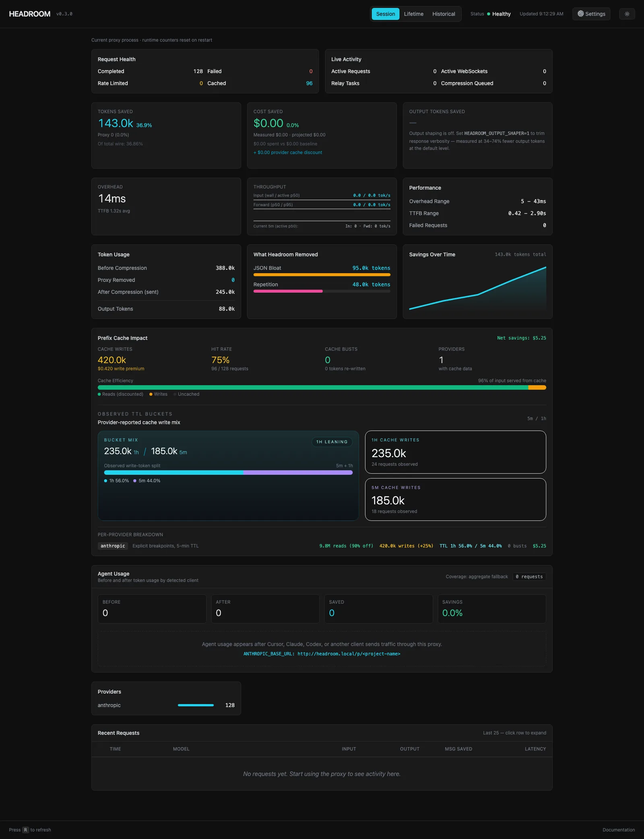
Task: Click the 5m 44.0% legend item
Action: (x=147, y=481)
